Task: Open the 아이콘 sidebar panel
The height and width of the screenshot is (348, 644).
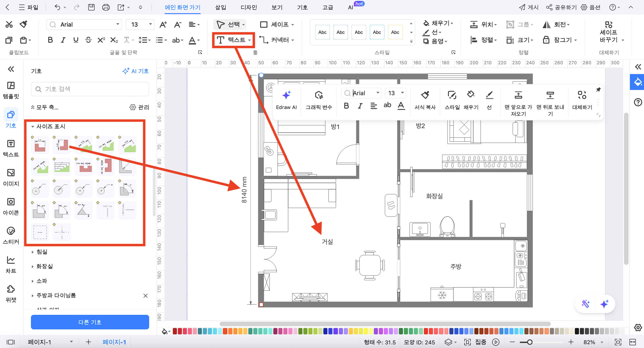Action: (x=11, y=206)
